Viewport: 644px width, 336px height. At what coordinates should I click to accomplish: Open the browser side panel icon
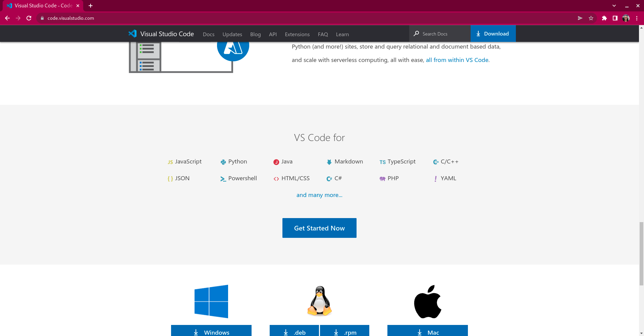pyautogui.click(x=615, y=18)
